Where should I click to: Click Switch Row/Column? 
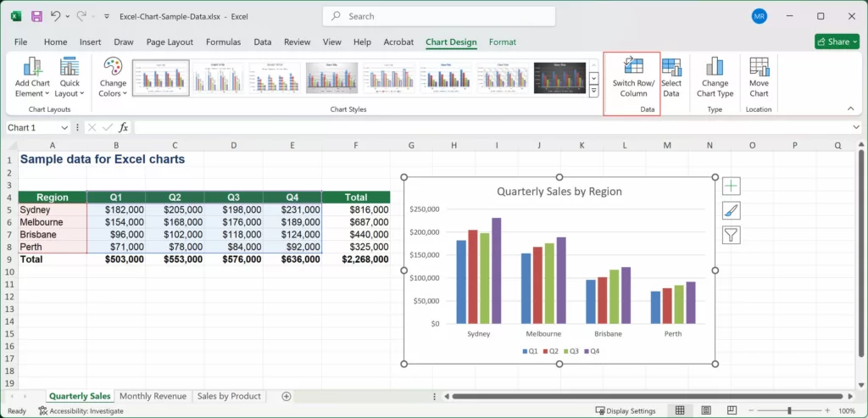click(633, 77)
